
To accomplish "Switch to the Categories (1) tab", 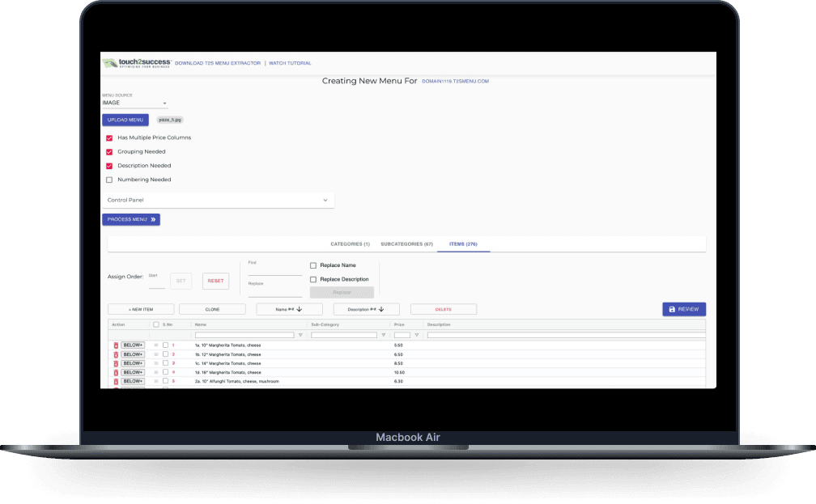I will [x=350, y=244].
